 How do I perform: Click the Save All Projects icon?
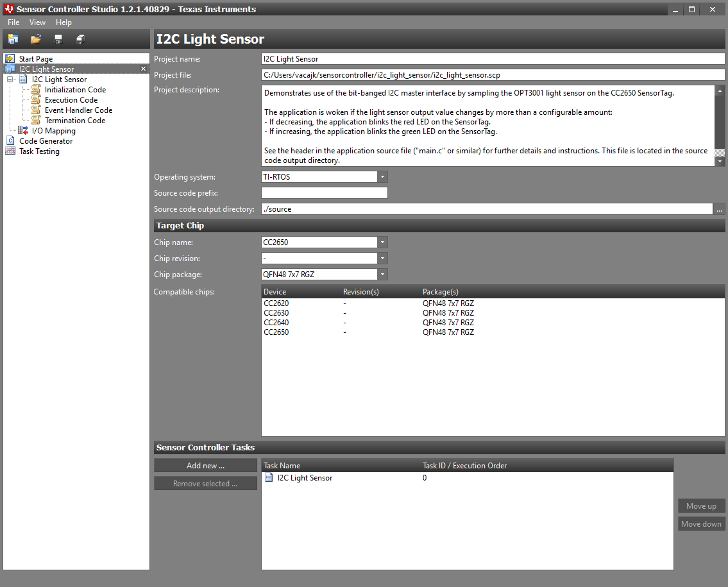pyautogui.click(x=80, y=40)
